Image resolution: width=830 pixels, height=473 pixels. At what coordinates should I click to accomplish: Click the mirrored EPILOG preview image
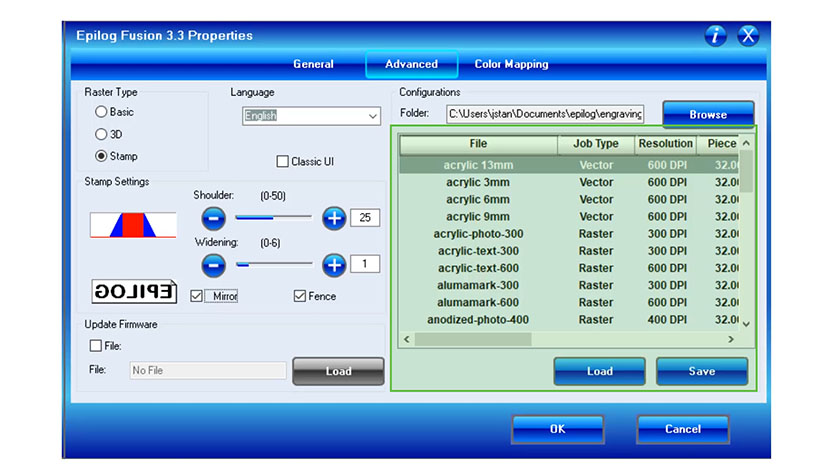point(133,291)
